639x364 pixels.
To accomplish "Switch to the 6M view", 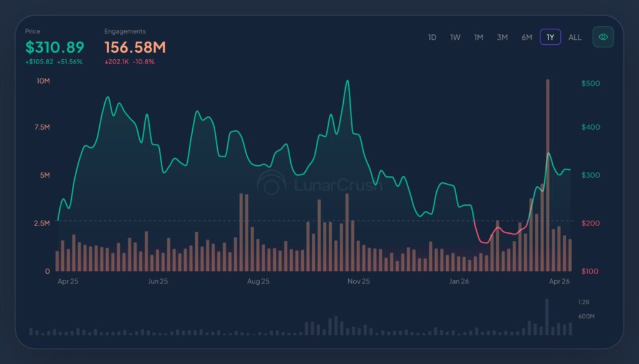I will pos(525,37).
